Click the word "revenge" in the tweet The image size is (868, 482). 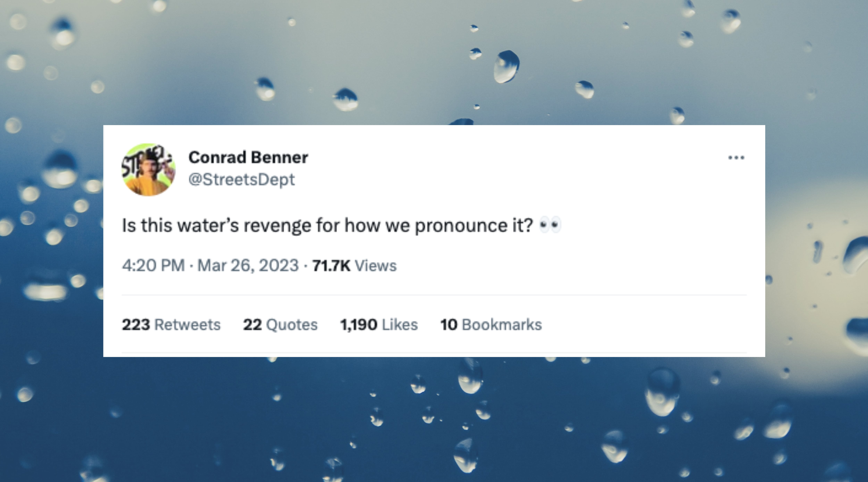click(x=277, y=225)
